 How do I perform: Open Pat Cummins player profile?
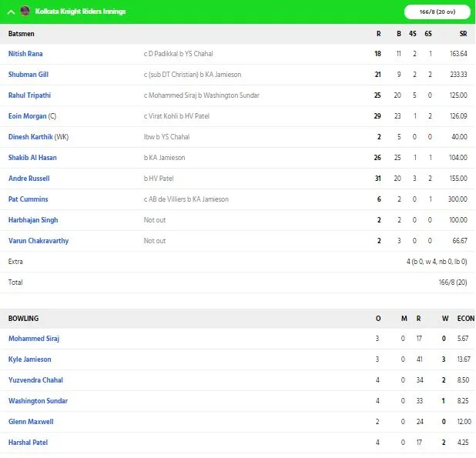(x=28, y=199)
